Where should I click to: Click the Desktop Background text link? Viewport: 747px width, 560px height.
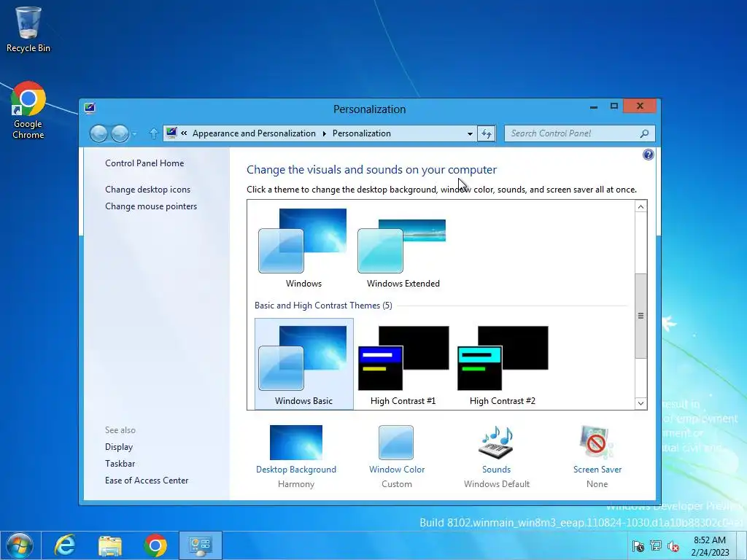[x=296, y=469]
